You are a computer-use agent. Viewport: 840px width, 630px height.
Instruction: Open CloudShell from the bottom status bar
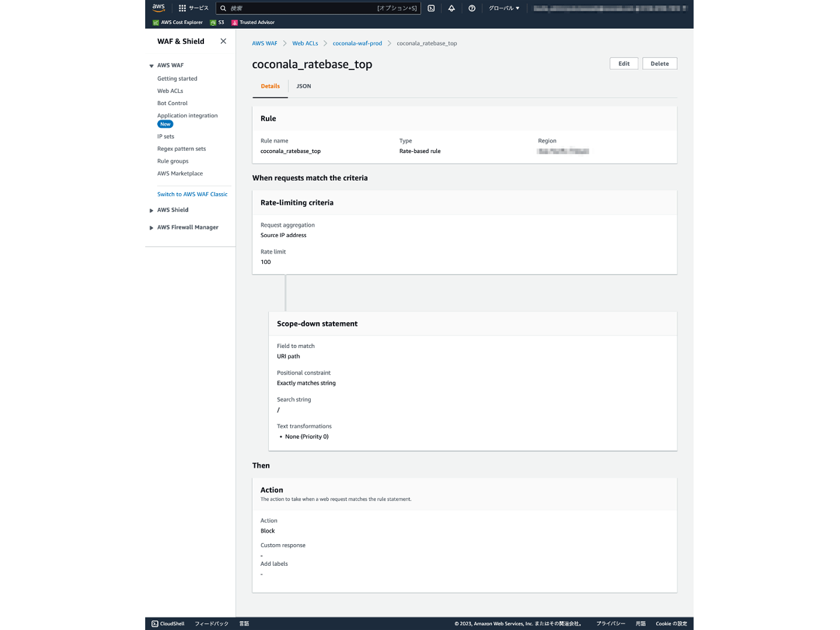167,623
